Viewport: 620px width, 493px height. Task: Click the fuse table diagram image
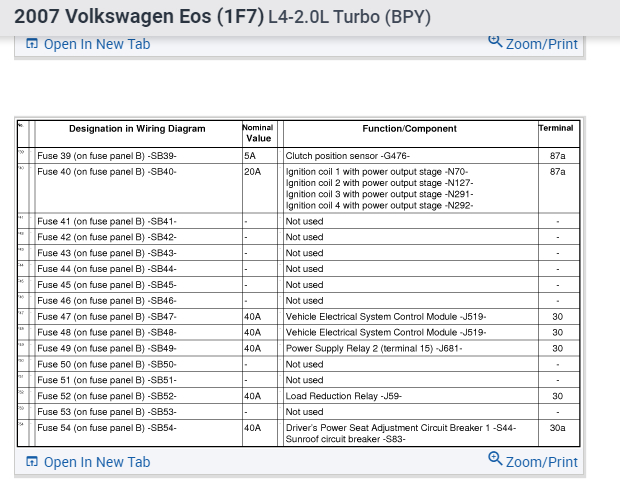(x=299, y=283)
